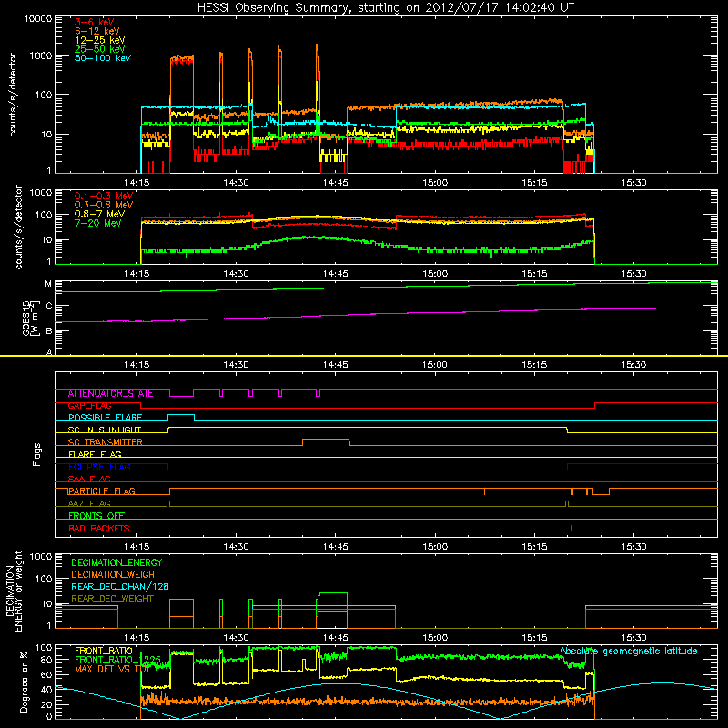The image size is (728, 728).
Task: Click the SC_IN_SUNLIGHT flag label
Action: tap(105, 430)
